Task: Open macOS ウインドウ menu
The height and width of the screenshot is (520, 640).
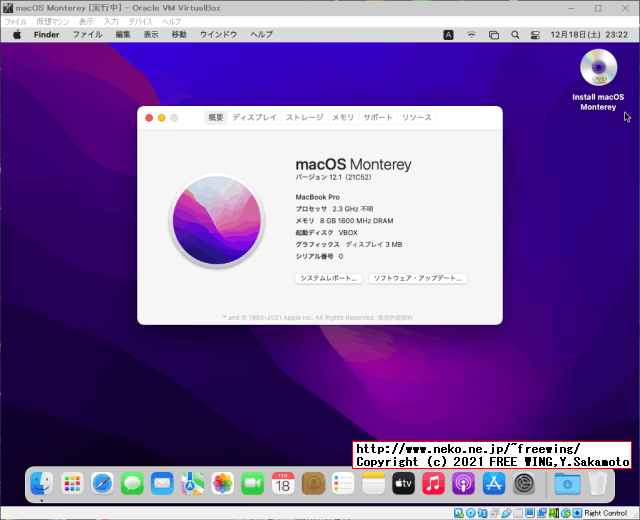Action: pyautogui.click(x=218, y=35)
